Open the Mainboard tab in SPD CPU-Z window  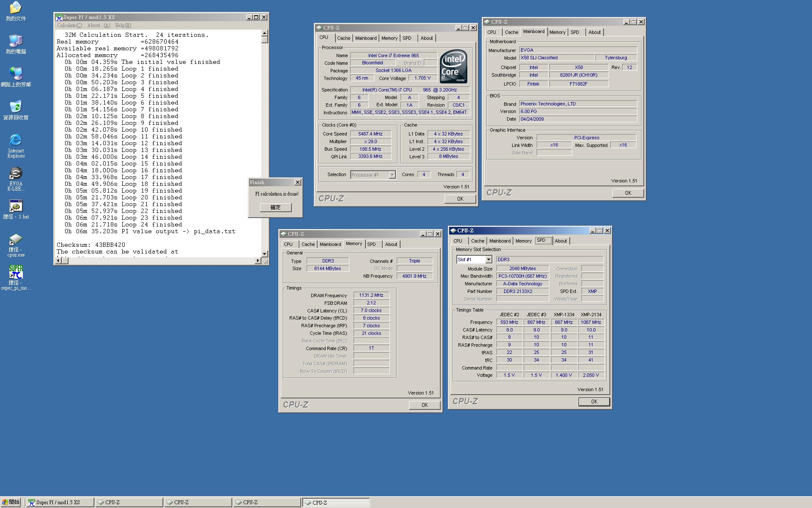pyautogui.click(x=499, y=241)
